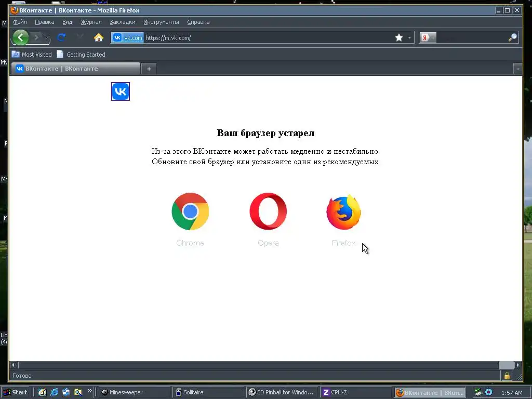This screenshot has height=399, width=532.
Task: Click the first quick launch taskbar icon
Action: pos(42,392)
